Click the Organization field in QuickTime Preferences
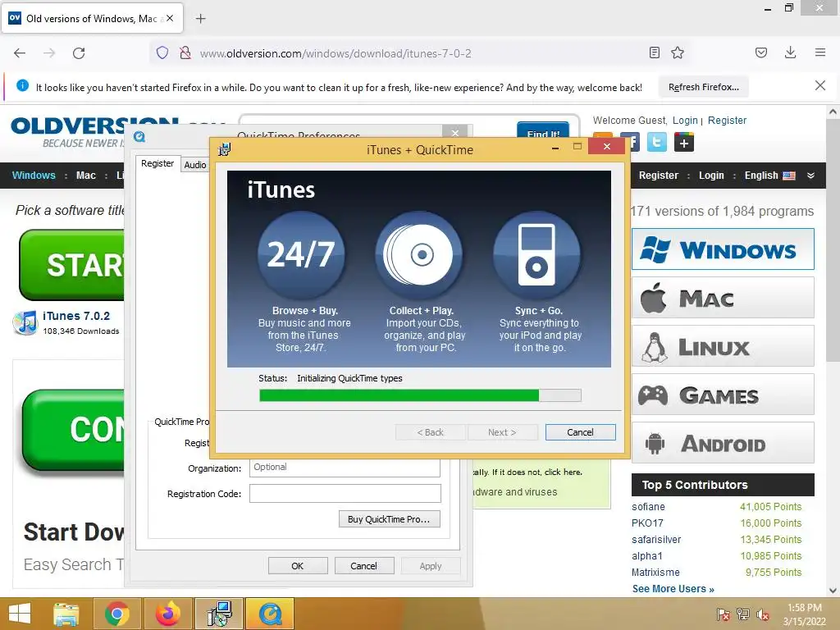Screen dimensions: 840x630 pos(345,467)
